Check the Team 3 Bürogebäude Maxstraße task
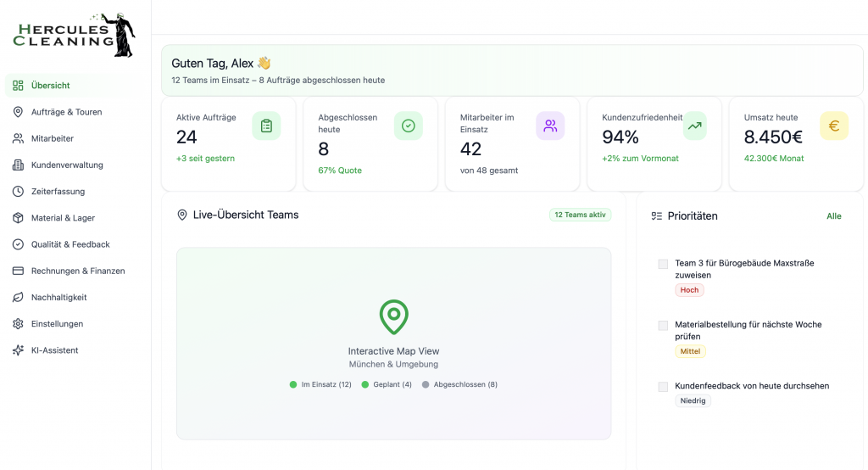 (x=663, y=264)
